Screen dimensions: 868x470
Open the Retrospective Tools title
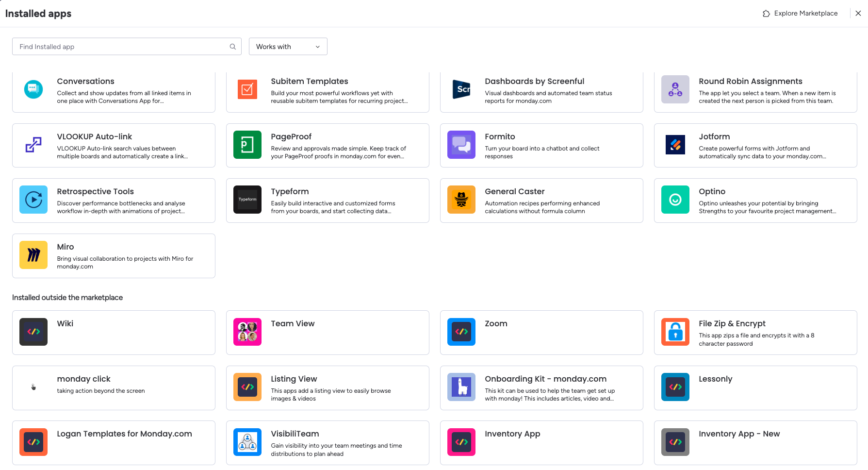tap(96, 191)
